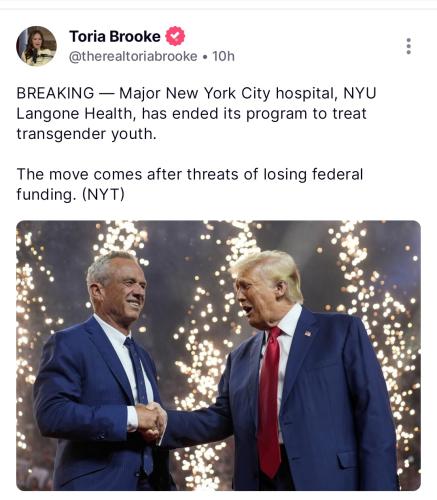Click the Toria Brooke display name
This screenshot has width=437, height=500.
pos(115,36)
